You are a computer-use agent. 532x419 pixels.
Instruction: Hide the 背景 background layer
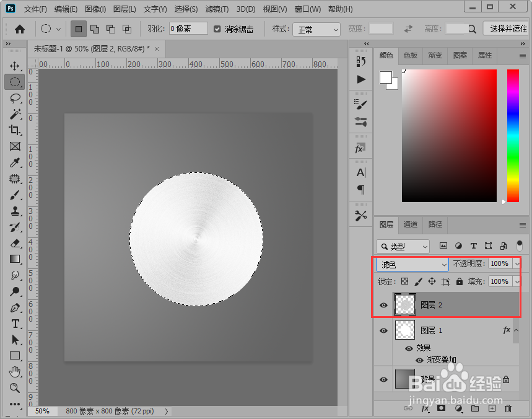pyautogui.click(x=383, y=379)
